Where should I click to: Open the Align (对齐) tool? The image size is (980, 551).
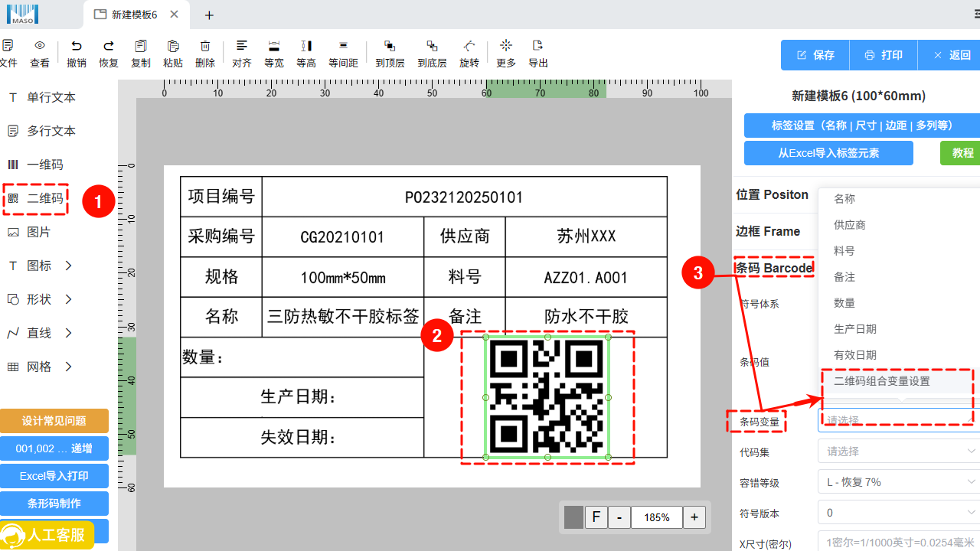click(x=242, y=54)
